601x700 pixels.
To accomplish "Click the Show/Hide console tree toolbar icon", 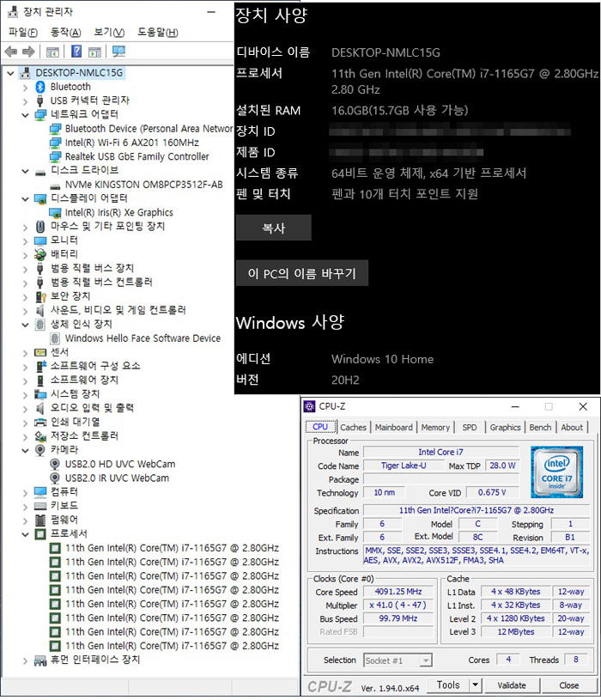I will [x=53, y=52].
